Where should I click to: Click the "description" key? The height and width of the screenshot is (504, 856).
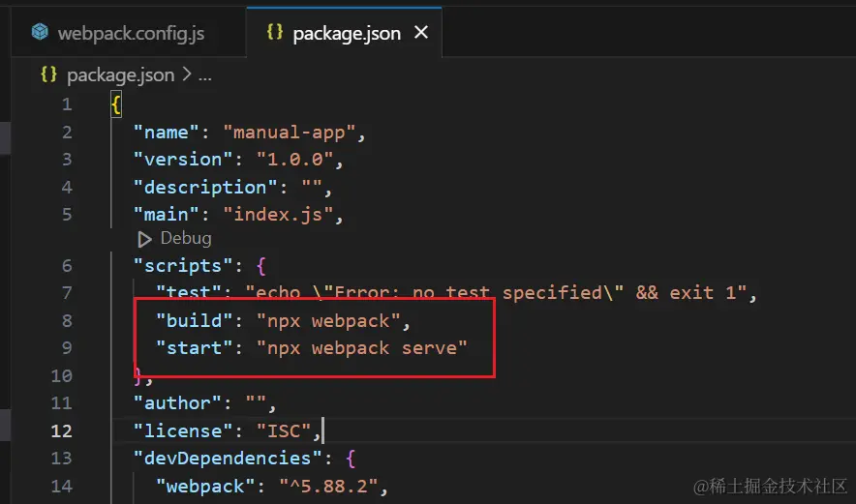[206, 188]
